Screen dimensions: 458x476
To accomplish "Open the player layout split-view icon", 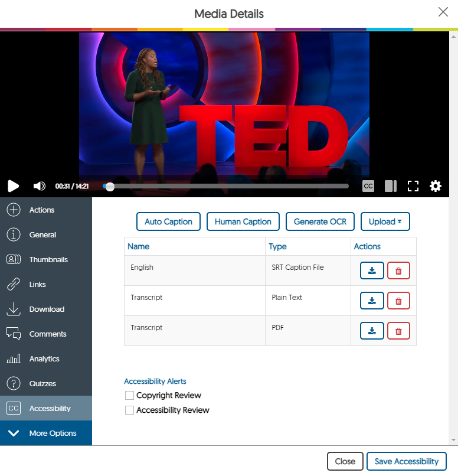I will point(390,186).
